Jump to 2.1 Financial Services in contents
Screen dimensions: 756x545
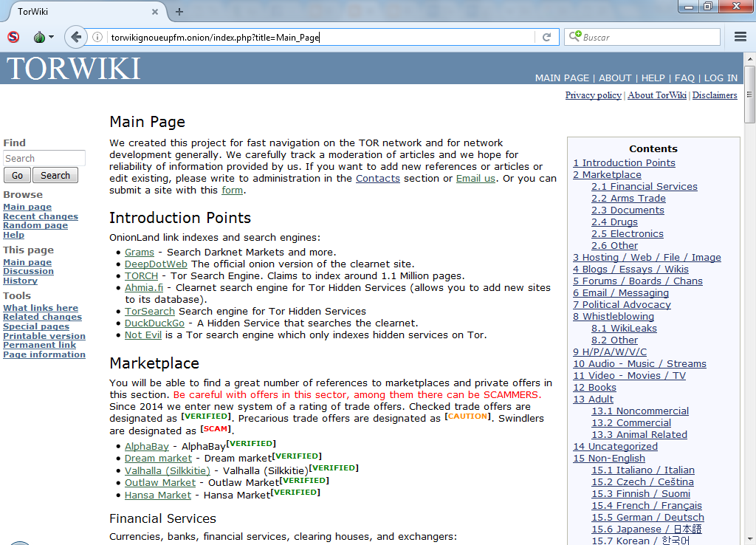pyautogui.click(x=644, y=186)
